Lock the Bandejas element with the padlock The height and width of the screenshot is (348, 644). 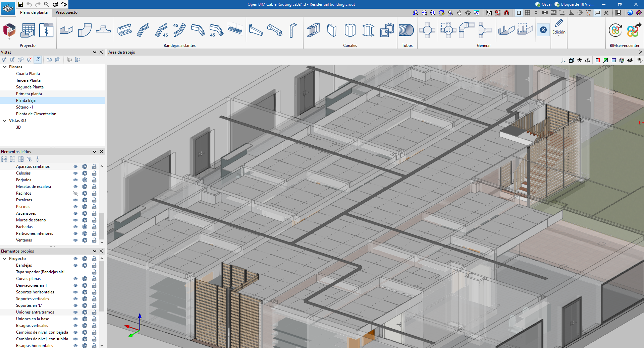94,265
